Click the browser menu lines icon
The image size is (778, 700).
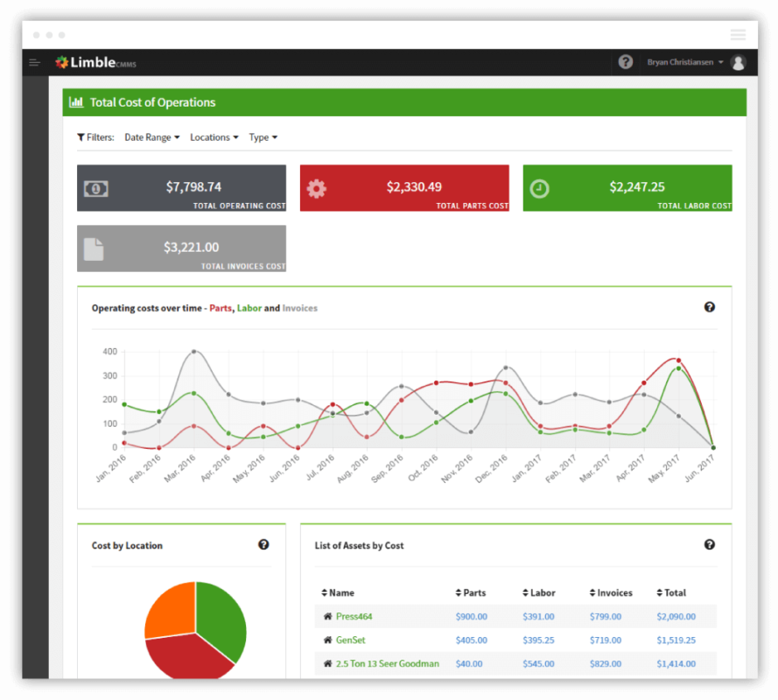coord(738,35)
